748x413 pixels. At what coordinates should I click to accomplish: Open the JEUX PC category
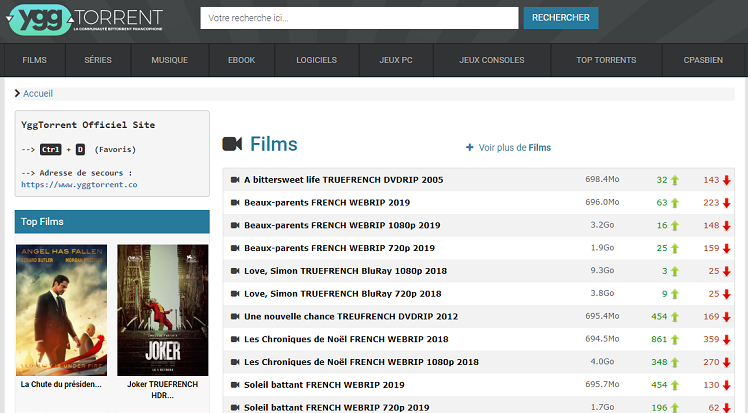click(396, 60)
